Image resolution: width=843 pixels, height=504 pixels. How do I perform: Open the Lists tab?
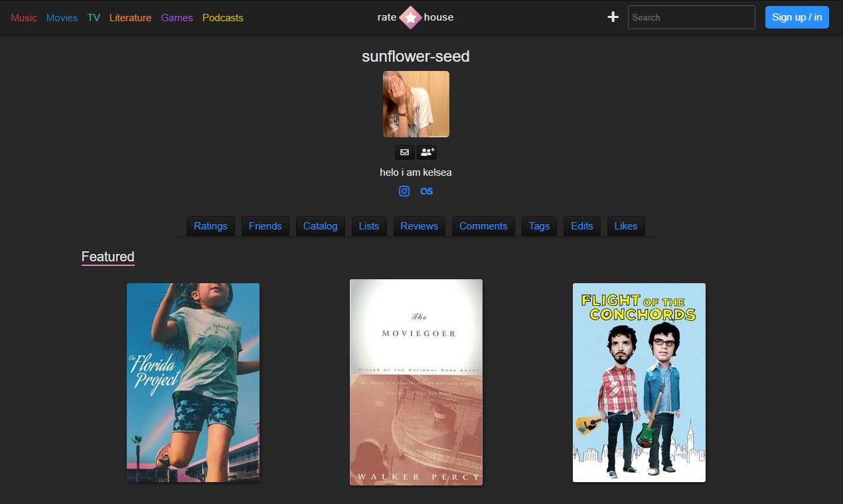pyautogui.click(x=369, y=226)
